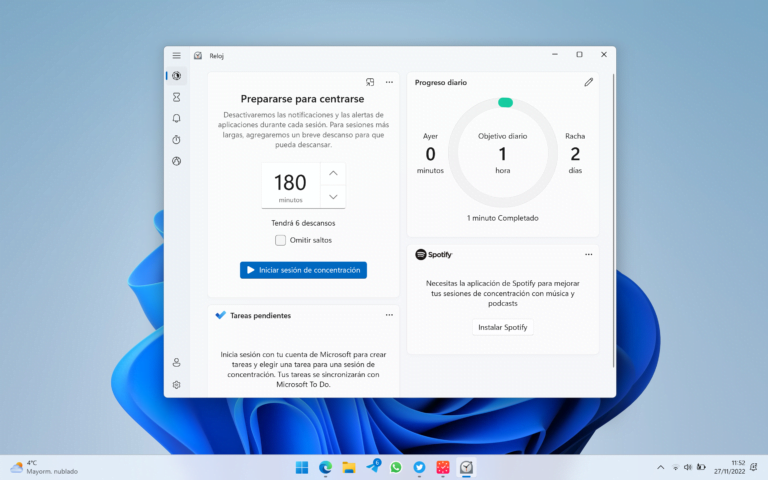
Task: Open the red app icon in taskbar
Action: tap(443, 467)
